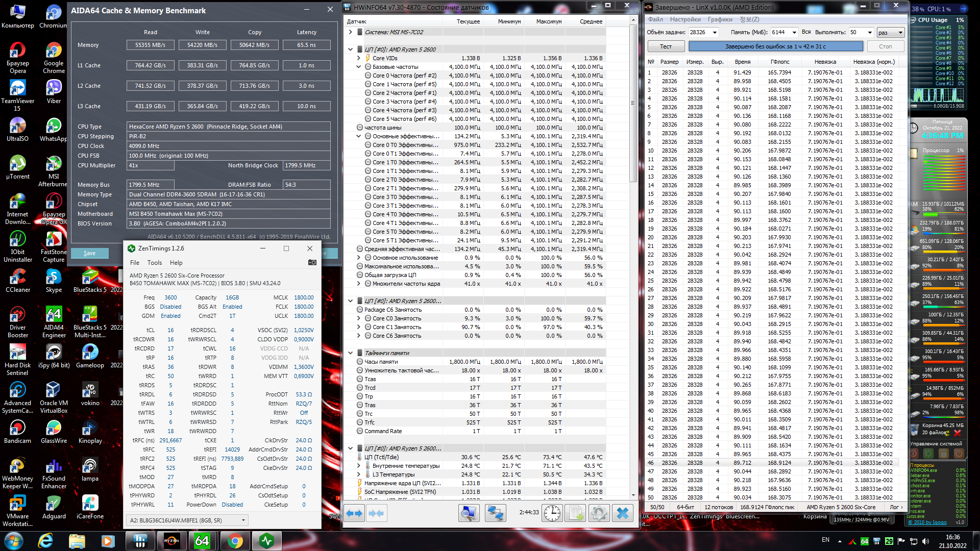Click ZenTimings green icon in taskbar
The height and width of the screenshot is (551, 980).
pos(266,541)
